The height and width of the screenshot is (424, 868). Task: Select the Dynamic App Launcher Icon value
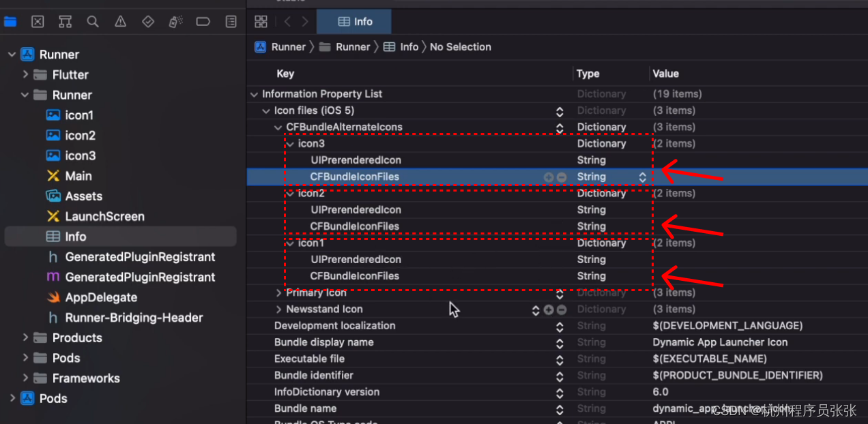(720, 342)
